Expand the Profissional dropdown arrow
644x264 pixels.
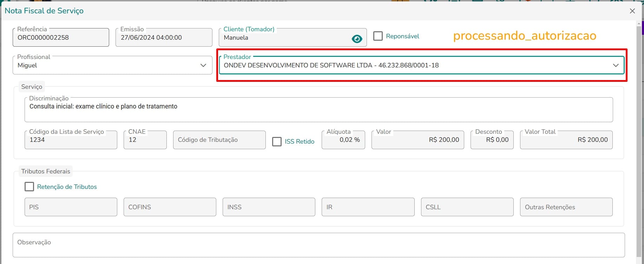pos(203,65)
